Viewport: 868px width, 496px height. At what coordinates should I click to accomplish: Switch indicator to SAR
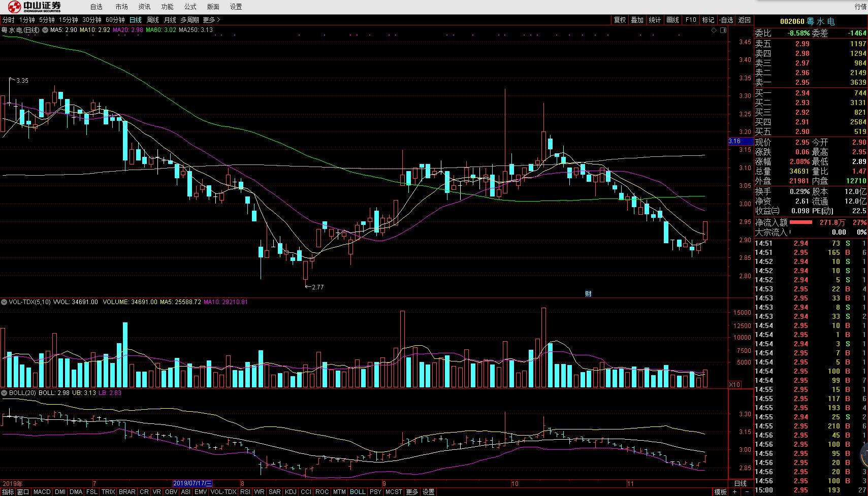click(275, 492)
